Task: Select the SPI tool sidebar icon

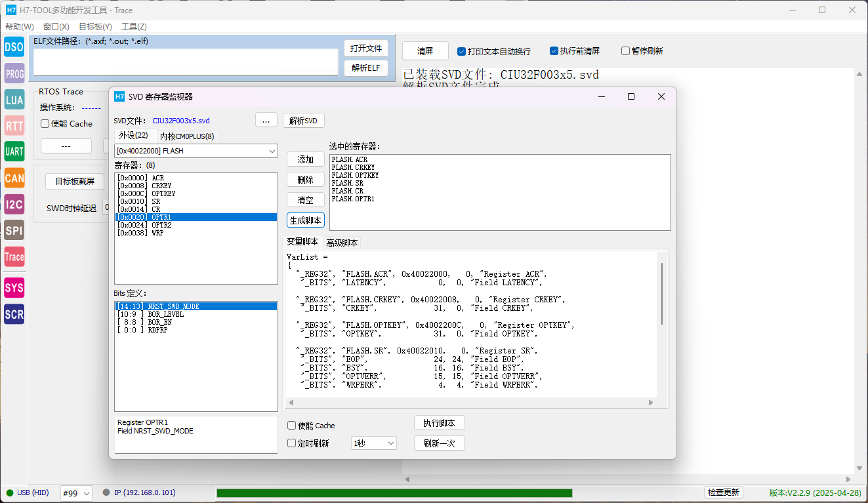Action: click(14, 230)
